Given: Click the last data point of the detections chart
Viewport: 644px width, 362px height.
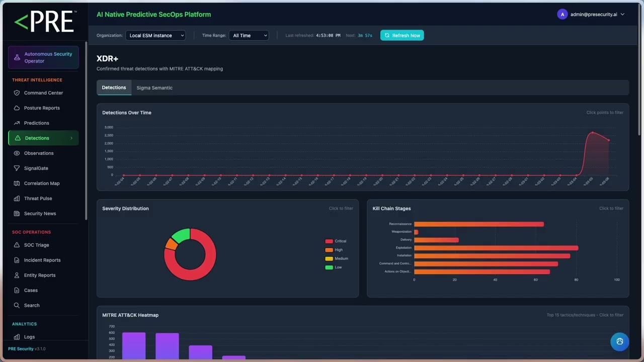Looking at the screenshot, I should [609, 140].
